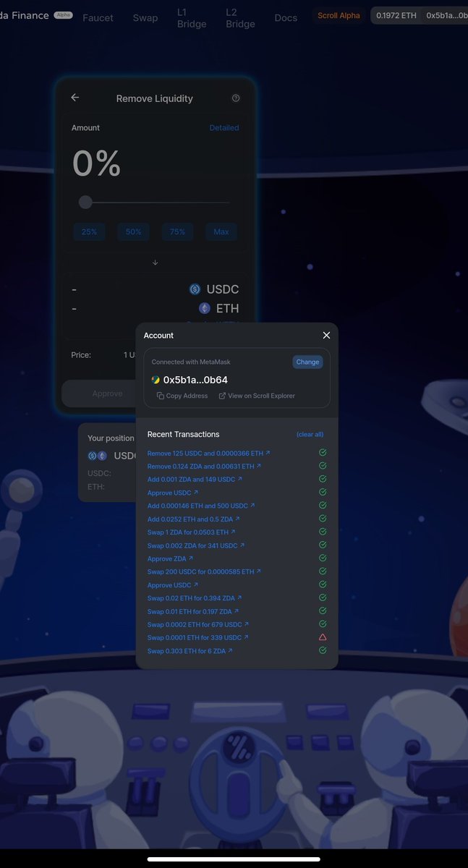Click the Recent Transactions heading

(x=183, y=434)
